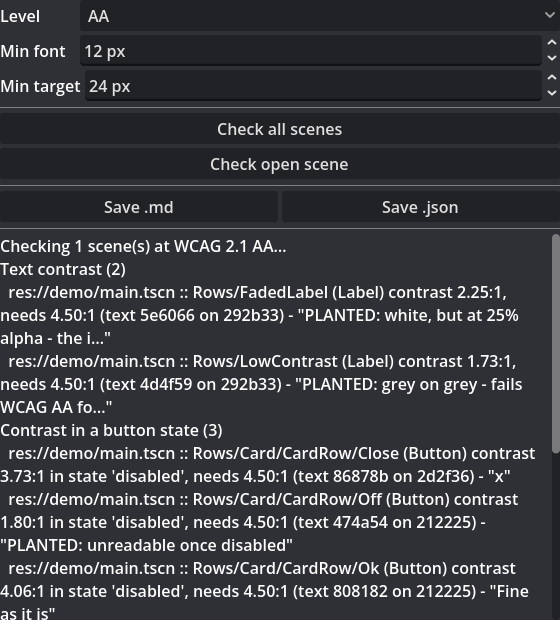Click the results panel vertical scrollbar

(x=556, y=343)
